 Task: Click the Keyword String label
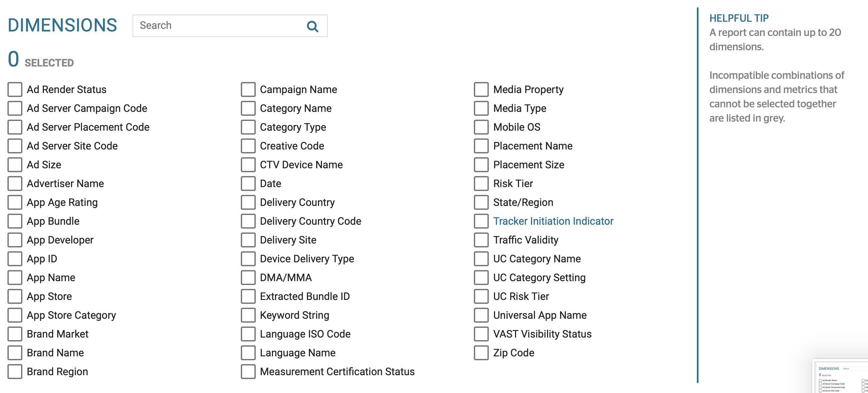coord(294,315)
